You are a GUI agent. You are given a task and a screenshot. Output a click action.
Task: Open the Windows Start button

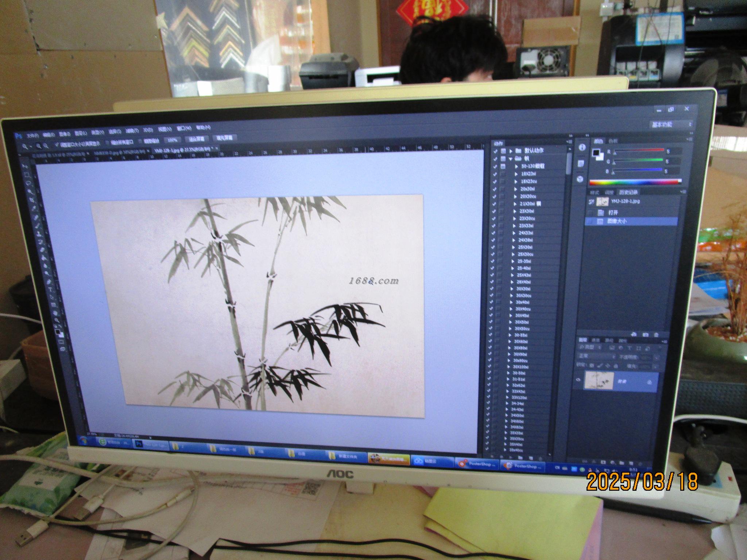coord(84,440)
